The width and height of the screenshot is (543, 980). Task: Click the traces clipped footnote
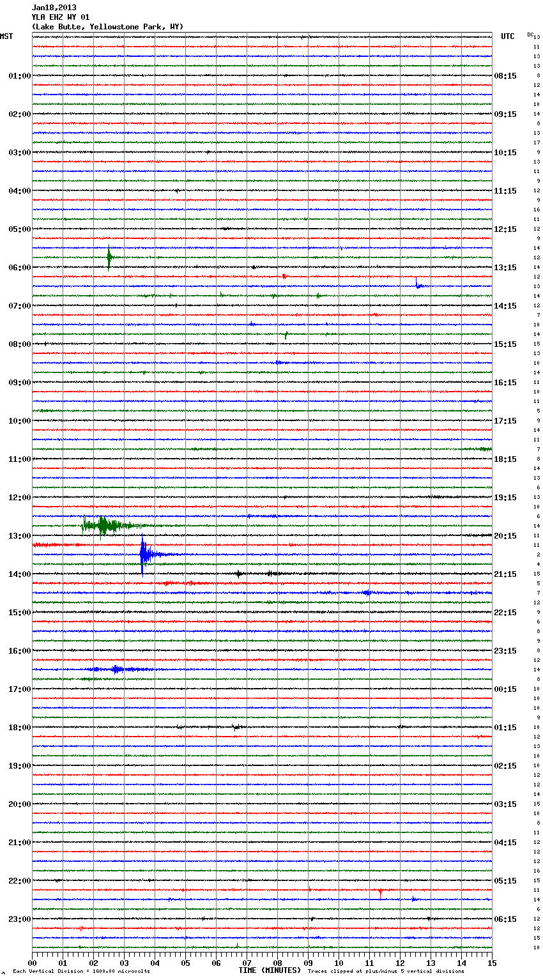tap(386, 972)
